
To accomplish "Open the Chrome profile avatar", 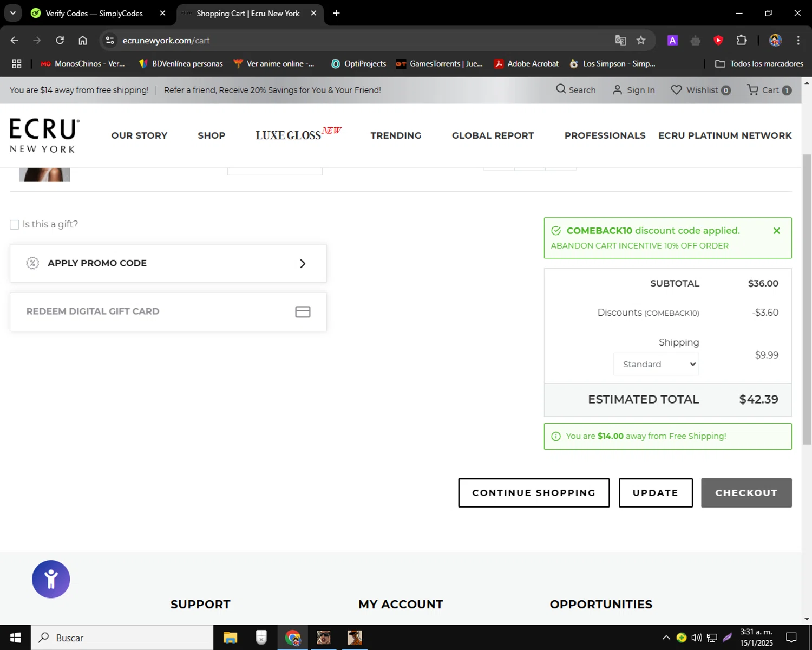I will [x=775, y=40].
